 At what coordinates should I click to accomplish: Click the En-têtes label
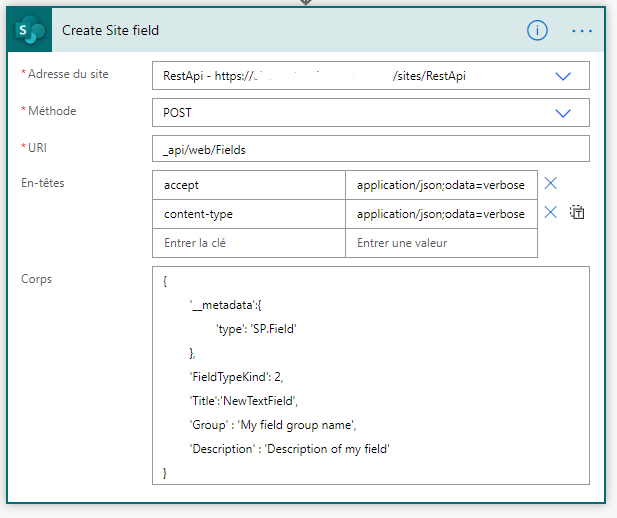pos(42,183)
